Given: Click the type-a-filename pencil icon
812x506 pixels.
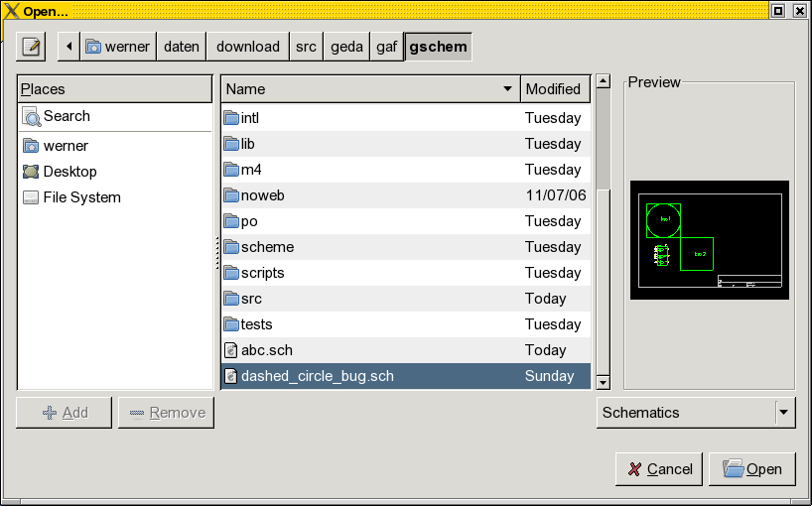Looking at the screenshot, I should [31, 46].
